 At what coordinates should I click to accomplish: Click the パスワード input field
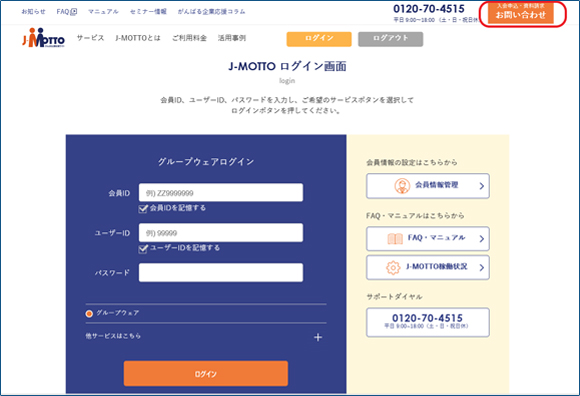(x=221, y=272)
